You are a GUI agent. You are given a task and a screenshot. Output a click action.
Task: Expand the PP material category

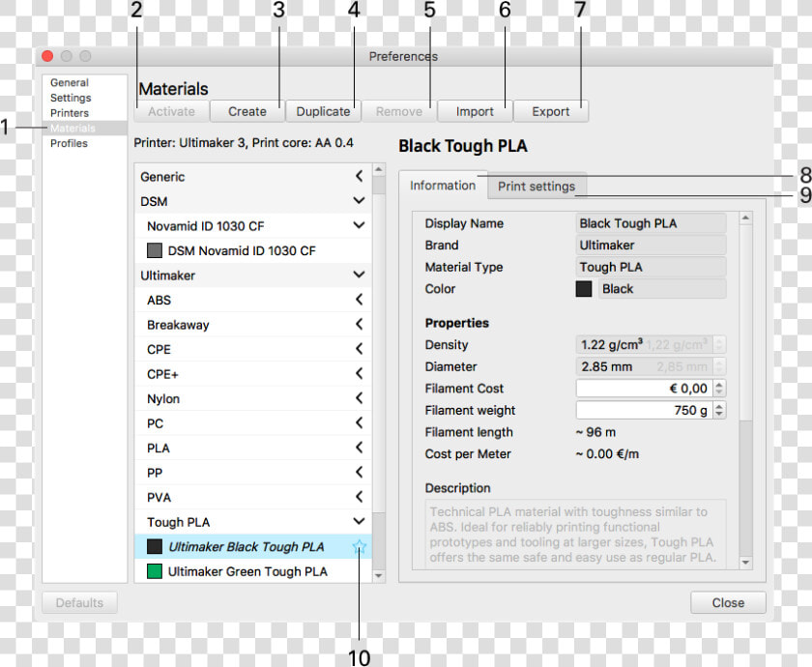pyautogui.click(x=359, y=473)
